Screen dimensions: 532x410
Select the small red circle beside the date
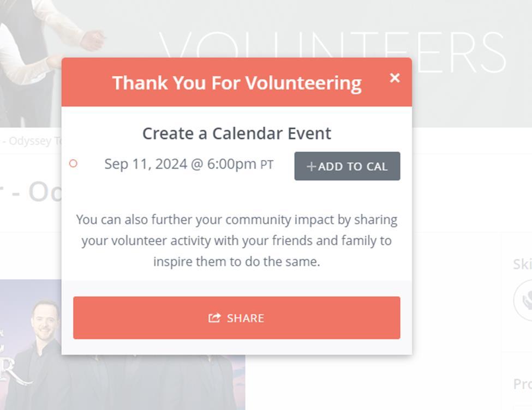tap(73, 163)
